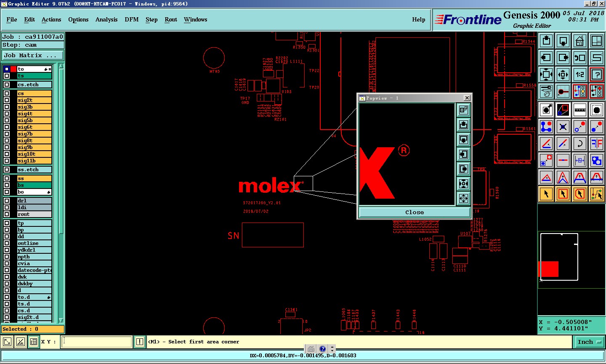Click the pan down view icon
Image resolution: width=606 pixels, height=364 pixels.
(x=563, y=41)
